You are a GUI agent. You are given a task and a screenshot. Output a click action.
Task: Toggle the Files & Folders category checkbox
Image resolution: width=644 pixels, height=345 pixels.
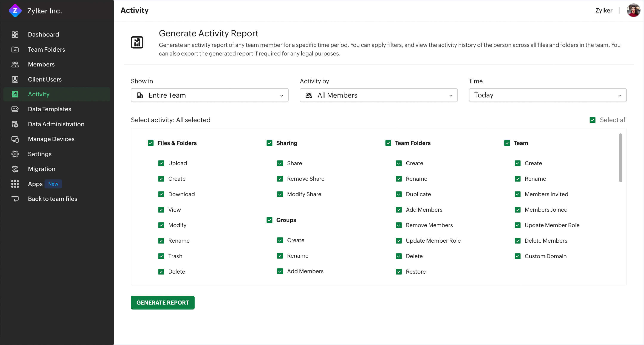150,143
